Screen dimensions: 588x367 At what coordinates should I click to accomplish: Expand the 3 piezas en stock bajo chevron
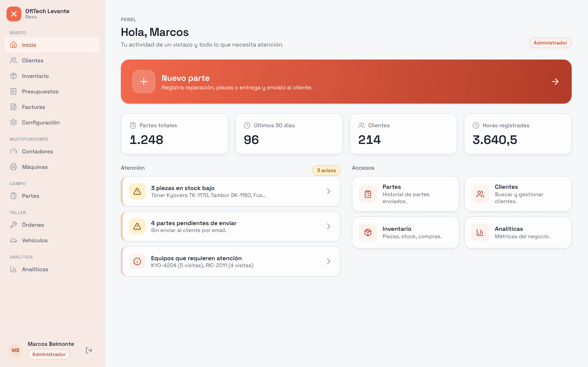[329, 191]
